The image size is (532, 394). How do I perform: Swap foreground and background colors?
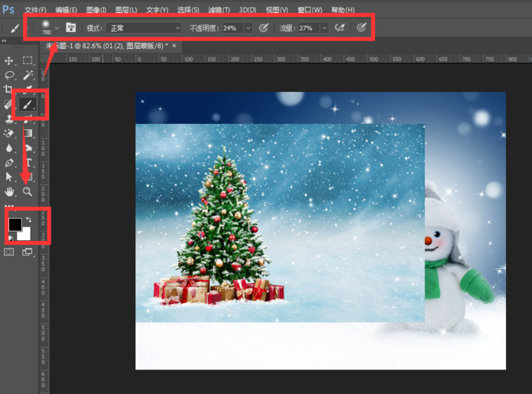click(28, 220)
